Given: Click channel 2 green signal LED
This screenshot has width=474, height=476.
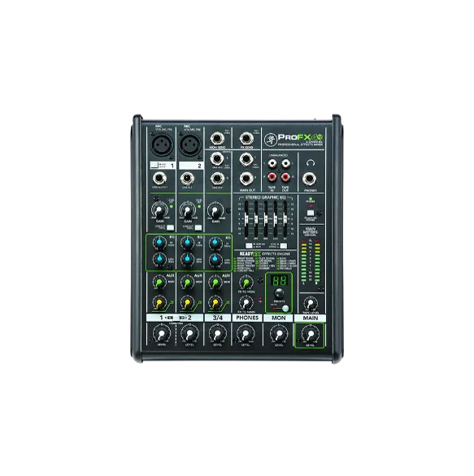Looking at the screenshot, I should pos(199,206).
